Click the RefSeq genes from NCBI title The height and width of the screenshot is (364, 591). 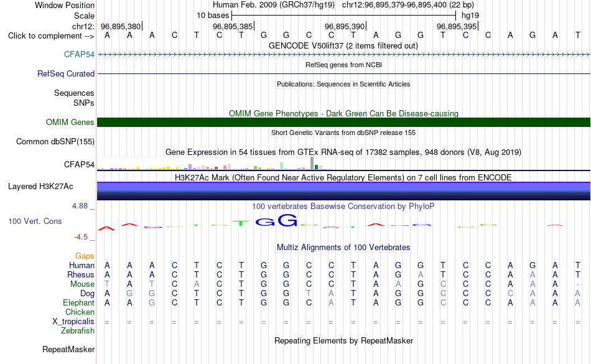pos(343,65)
